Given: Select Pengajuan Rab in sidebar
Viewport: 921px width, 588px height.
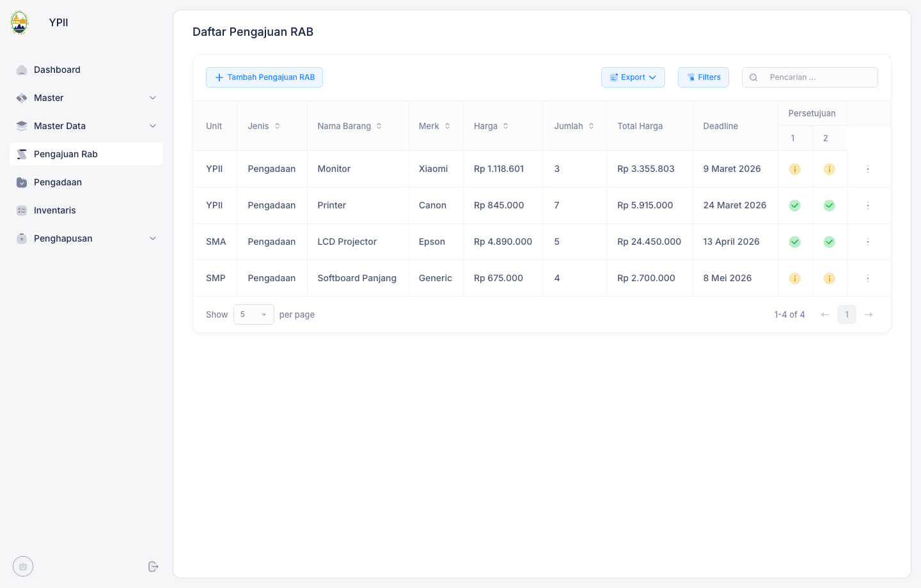Looking at the screenshot, I should pyautogui.click(x=86, y=154).
